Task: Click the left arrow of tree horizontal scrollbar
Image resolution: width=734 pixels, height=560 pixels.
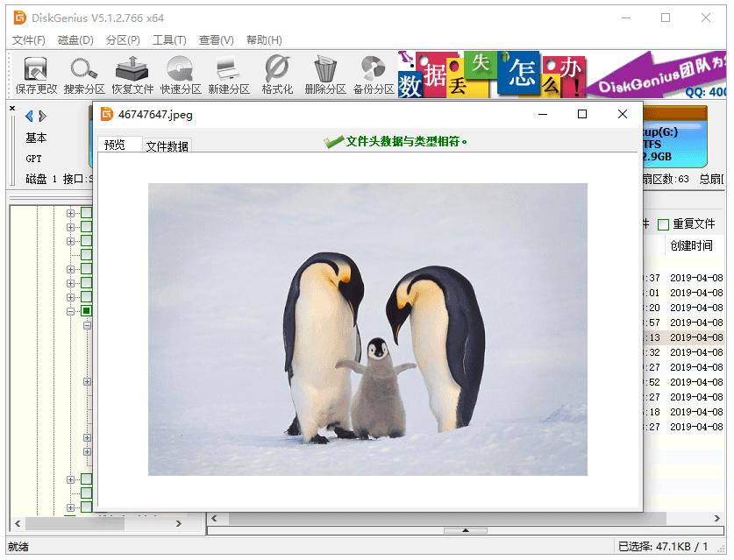Action: pyautogui.click(x=18, y=523)
